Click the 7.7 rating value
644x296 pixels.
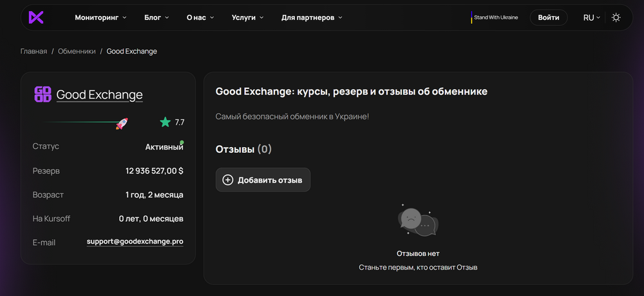tap(180, 123)
